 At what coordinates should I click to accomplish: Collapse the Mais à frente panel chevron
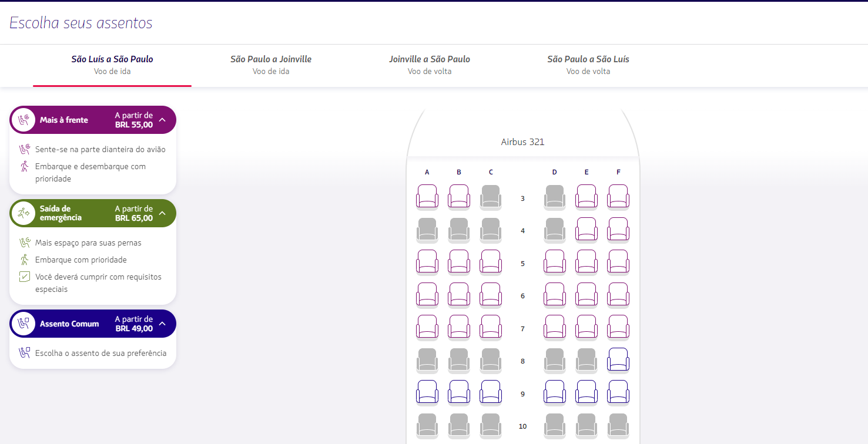point(163,120)
